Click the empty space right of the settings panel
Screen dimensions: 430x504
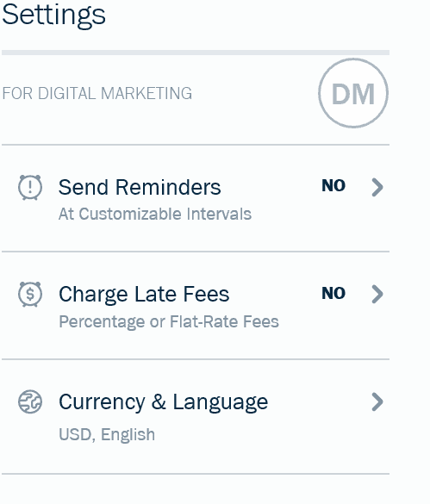coord(410,252)
